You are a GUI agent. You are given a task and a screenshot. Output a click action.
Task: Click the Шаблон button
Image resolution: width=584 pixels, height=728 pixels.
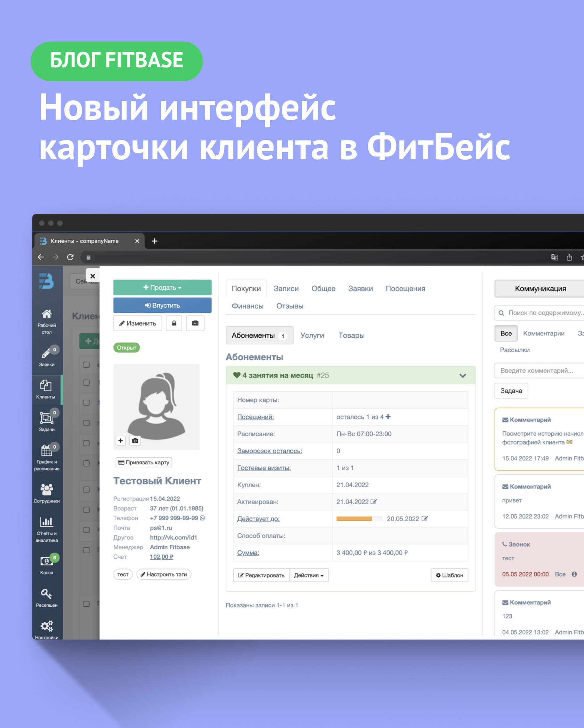[449, 575]
